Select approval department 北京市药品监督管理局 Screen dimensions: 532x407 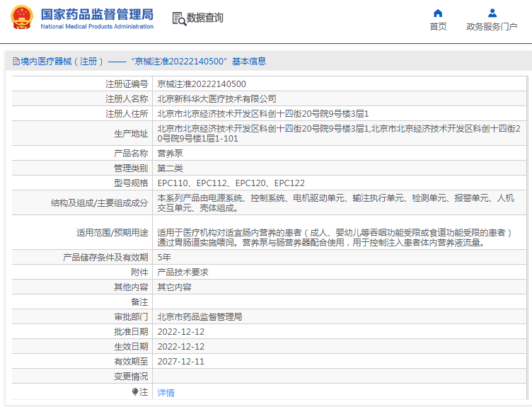[x=199, y=316]
